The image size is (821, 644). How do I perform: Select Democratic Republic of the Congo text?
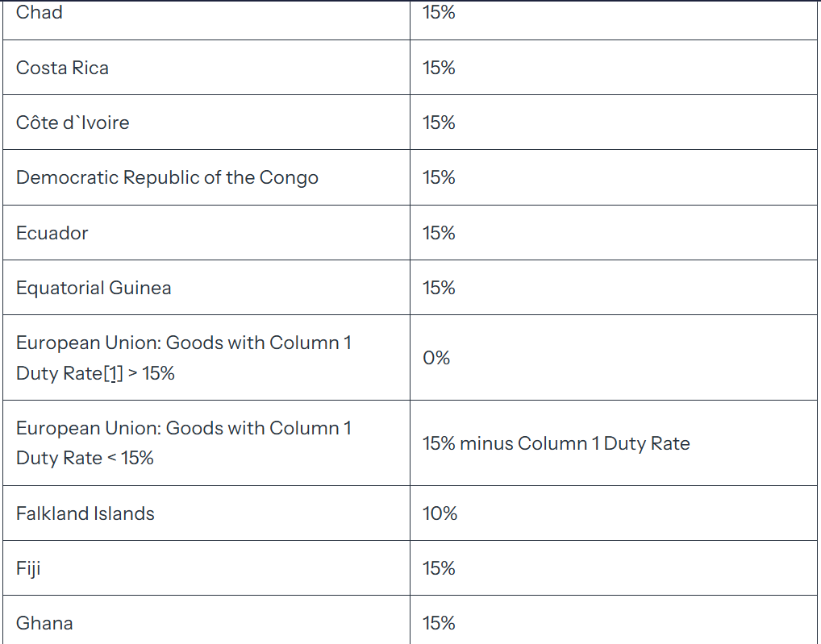coord(167,178)
